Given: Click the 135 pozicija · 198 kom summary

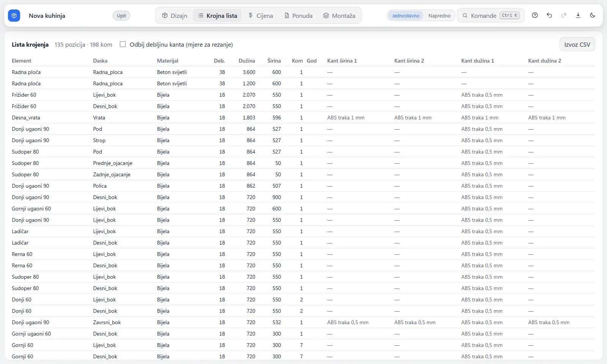Looking at the screenshot, I should 83,44.
